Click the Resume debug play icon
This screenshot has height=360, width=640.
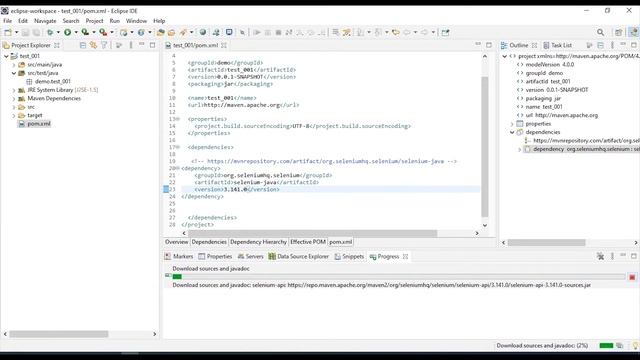(257, 32)
